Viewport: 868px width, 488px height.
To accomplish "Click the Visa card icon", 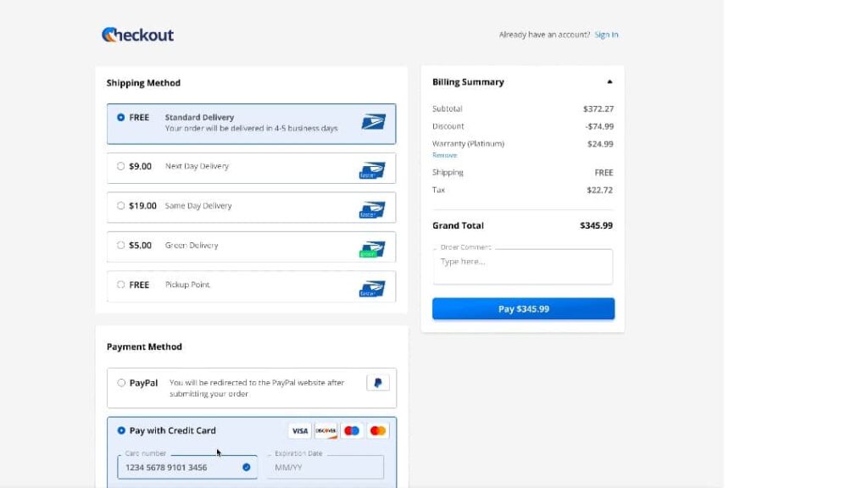I will click(299, 431).
